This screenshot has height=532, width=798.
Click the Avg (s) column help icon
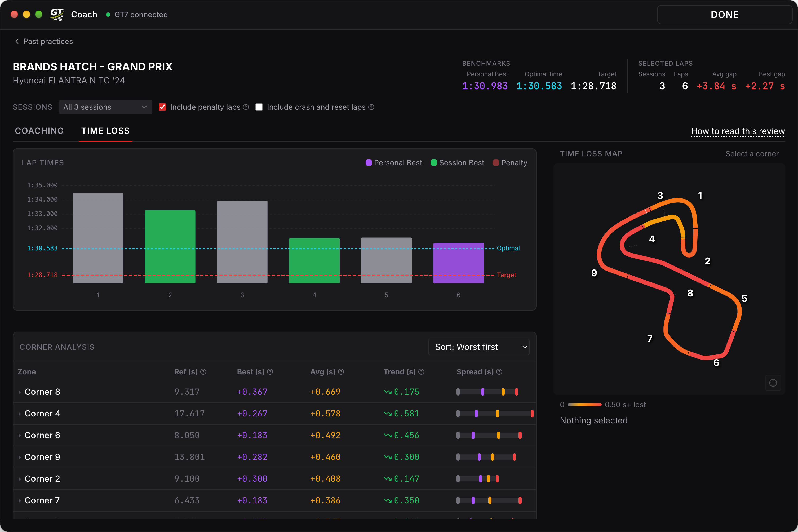tap(341, 372)
